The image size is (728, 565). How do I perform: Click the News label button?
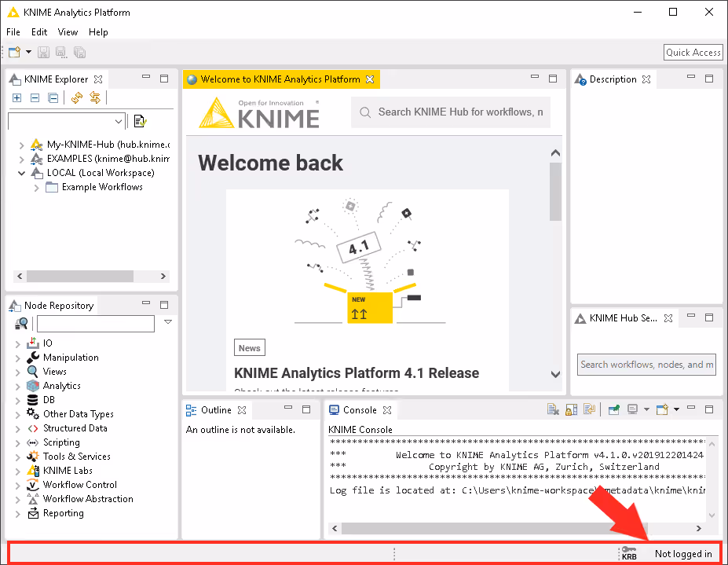249,347
